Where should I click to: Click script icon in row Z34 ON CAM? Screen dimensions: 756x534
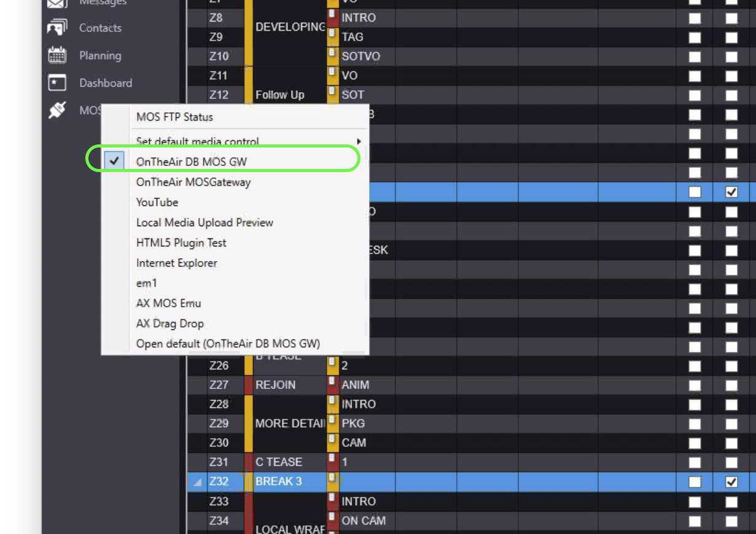point(332,518)
